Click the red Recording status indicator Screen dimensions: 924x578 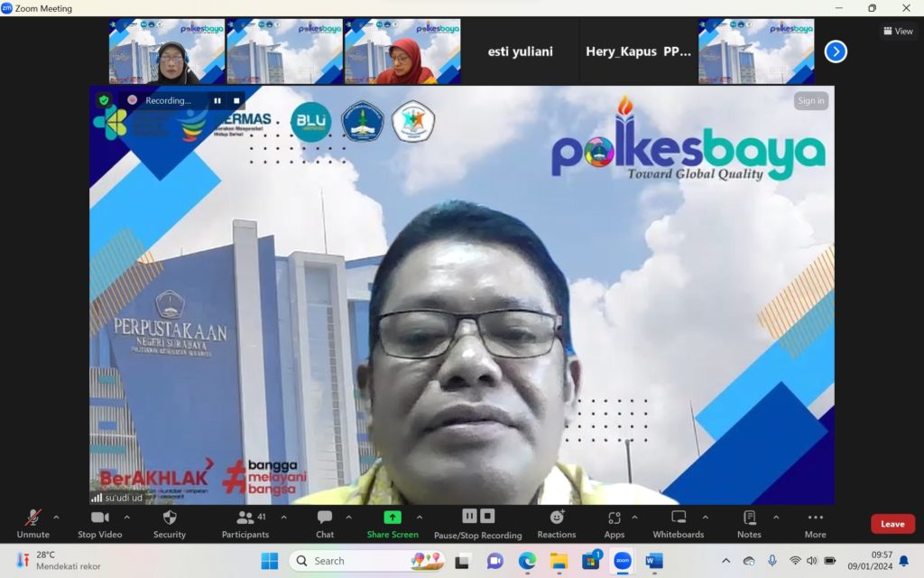coord(133,100)
